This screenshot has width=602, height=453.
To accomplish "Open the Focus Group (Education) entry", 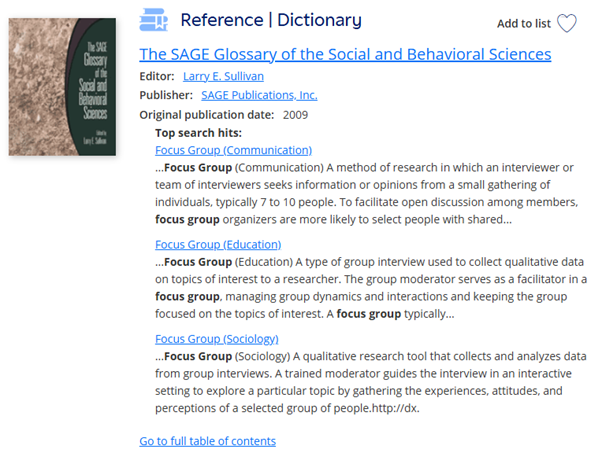I will tap(218, 244).
